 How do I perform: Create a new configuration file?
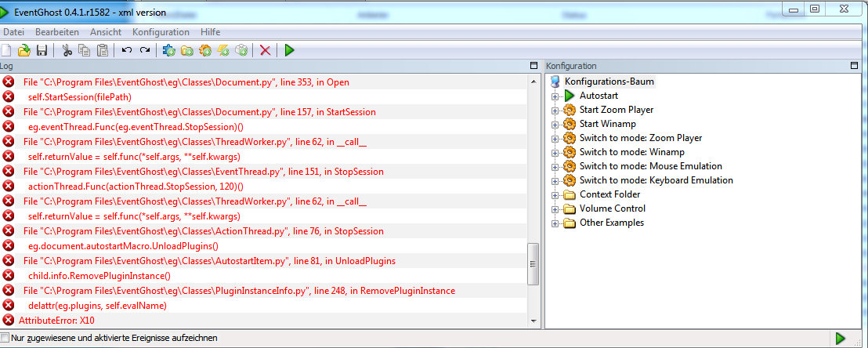click(x=5, y=50)
